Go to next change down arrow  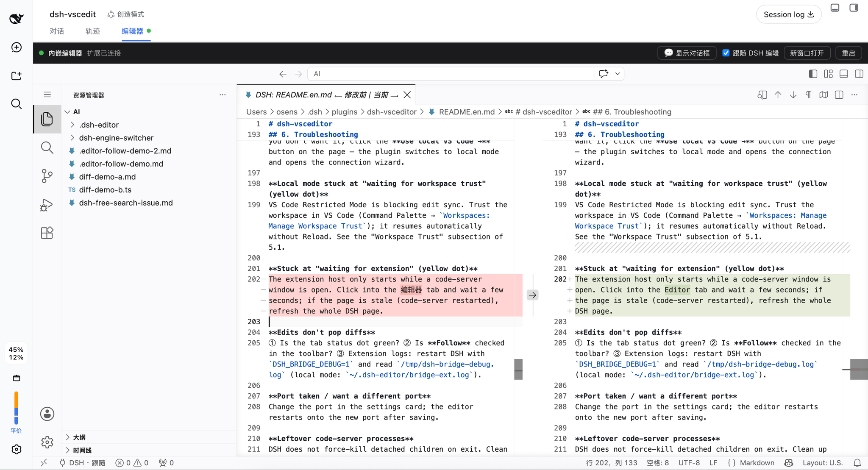tap(793, 95)
